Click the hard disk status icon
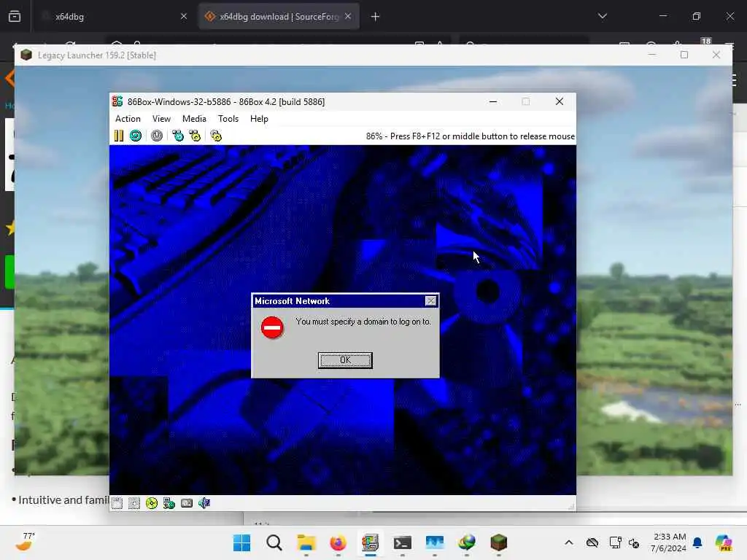This screenshot has width=747, height=560. click(187, 503)
